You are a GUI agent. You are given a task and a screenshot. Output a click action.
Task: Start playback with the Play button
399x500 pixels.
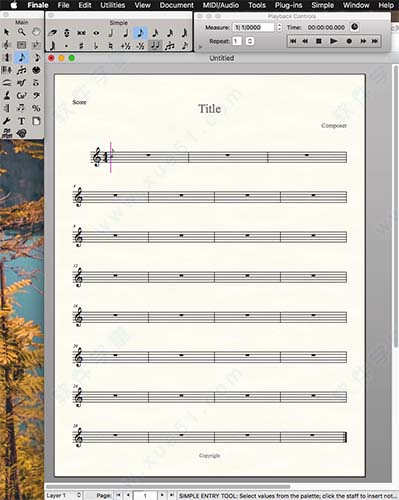pos(333,41)
